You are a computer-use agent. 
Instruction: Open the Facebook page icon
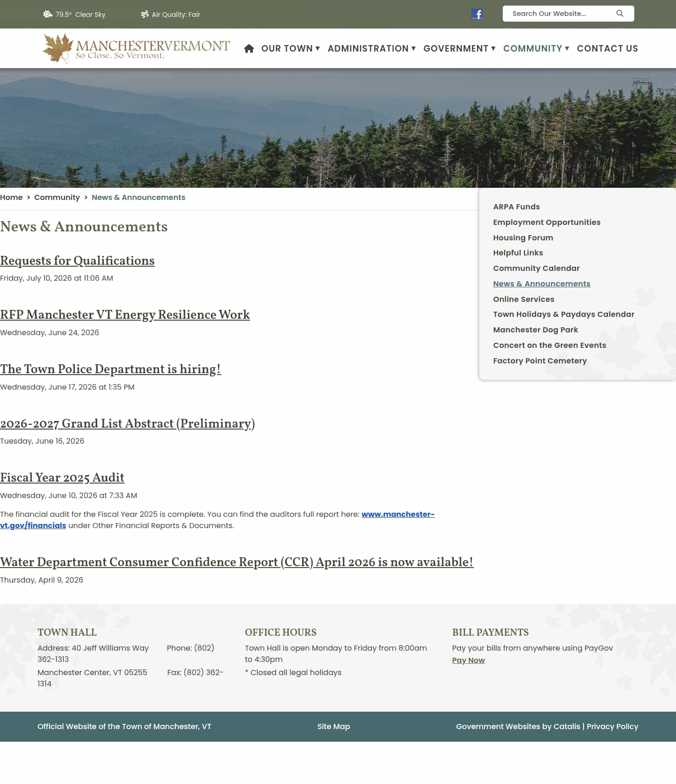coord(477,14)
